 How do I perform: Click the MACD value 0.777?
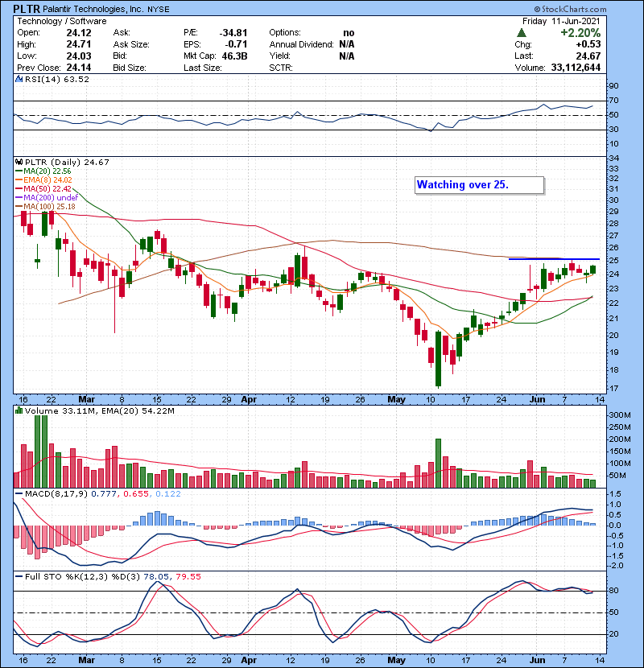104,494
